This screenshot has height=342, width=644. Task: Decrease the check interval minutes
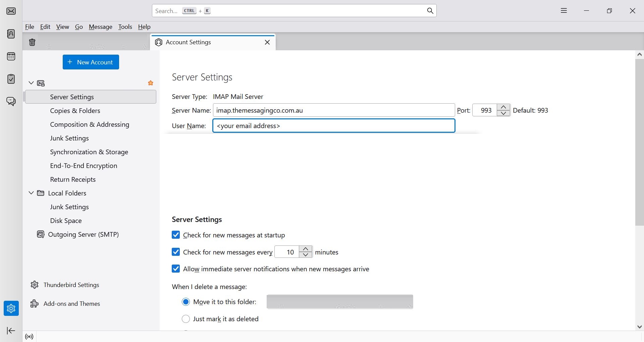click(x=306, y=255)
